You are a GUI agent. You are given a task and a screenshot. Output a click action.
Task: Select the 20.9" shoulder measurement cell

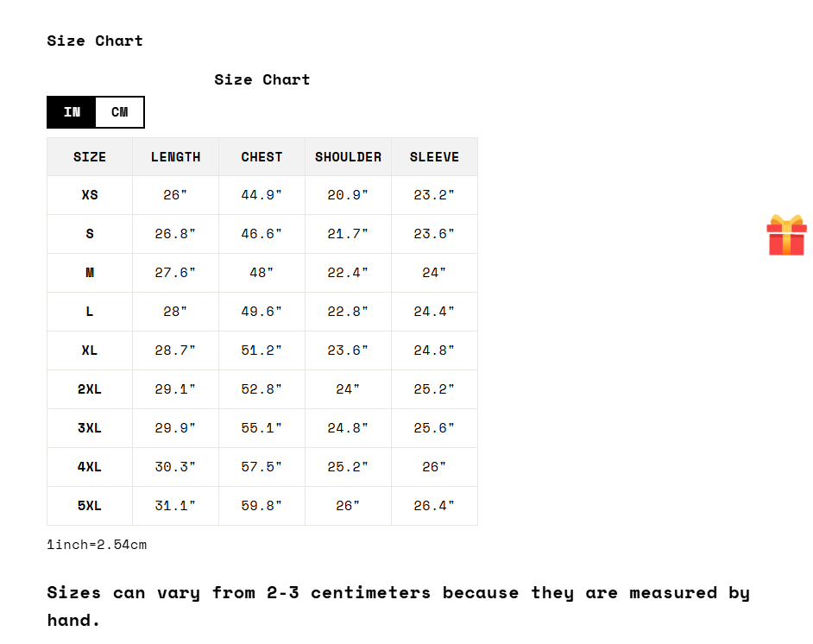coord(348,195)
